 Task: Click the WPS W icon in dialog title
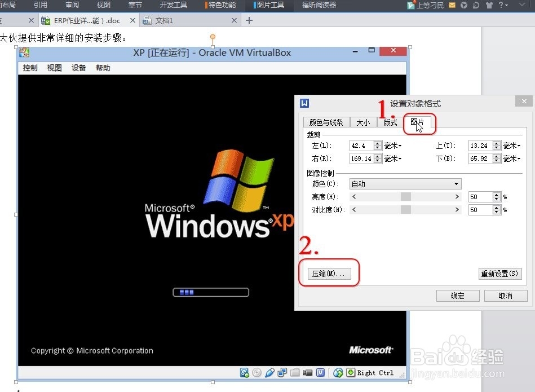click(x=304, y=103)
